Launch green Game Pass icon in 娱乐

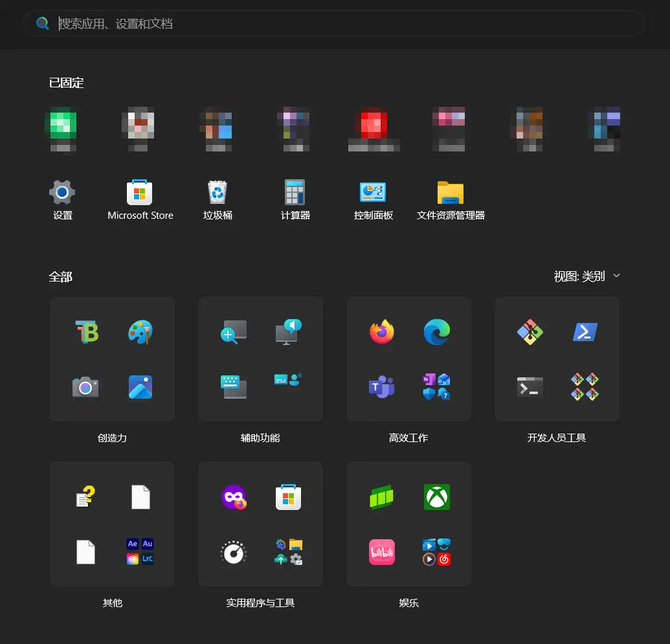coord(381,496)
